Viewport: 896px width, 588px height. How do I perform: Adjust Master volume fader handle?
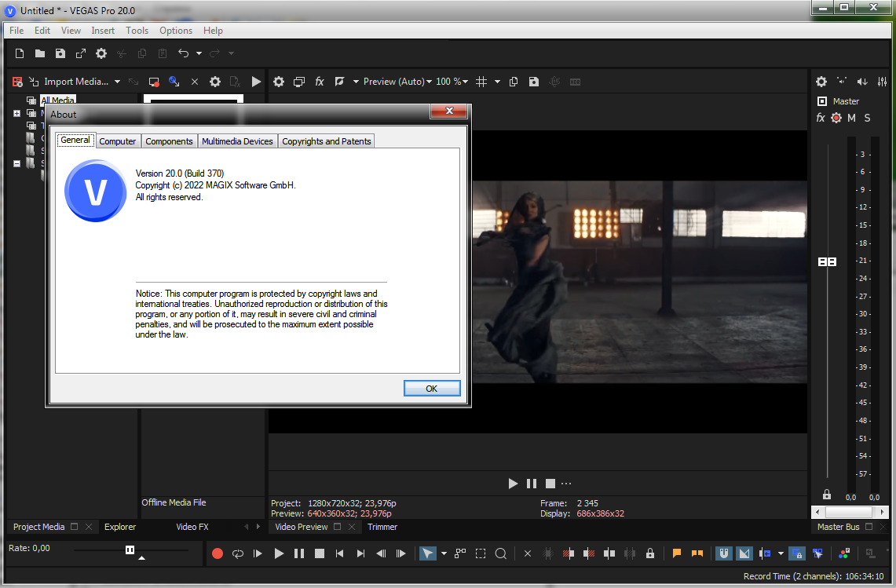point(827,261)
